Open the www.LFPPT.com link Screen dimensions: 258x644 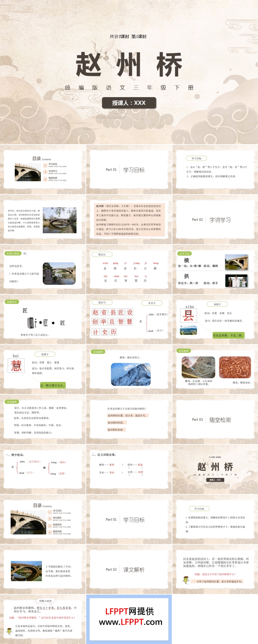(x=131, y=622)
